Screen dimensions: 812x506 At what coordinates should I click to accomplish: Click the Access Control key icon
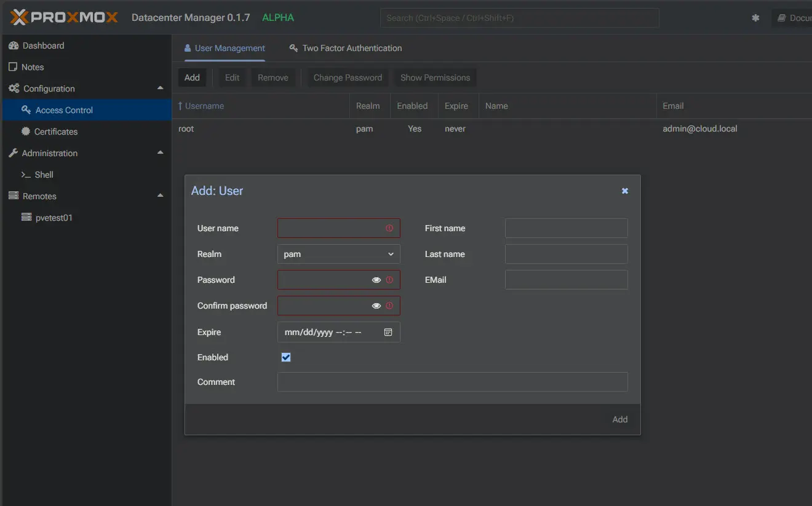pos(25,109)
